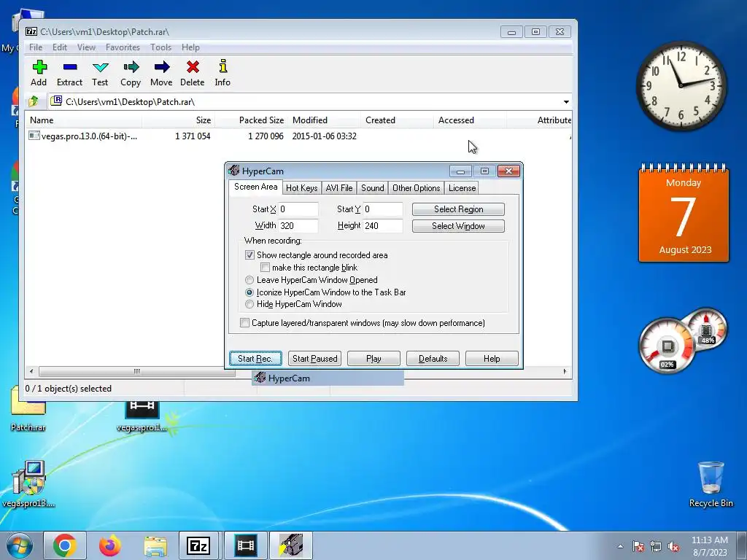This screenshot has width=747, height=560.
Task: Enable Capture layered/transparent windows
Action: click(x=244, y=323)
